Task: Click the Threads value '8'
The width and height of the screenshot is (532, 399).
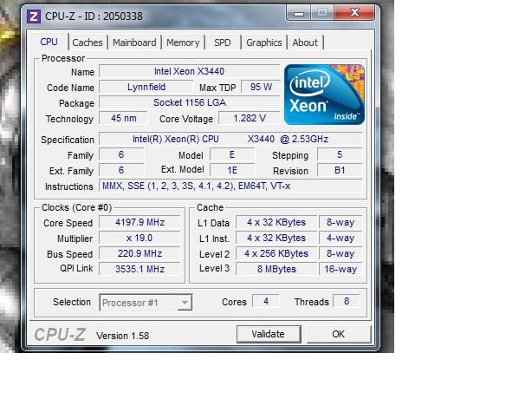Action: 347,301
